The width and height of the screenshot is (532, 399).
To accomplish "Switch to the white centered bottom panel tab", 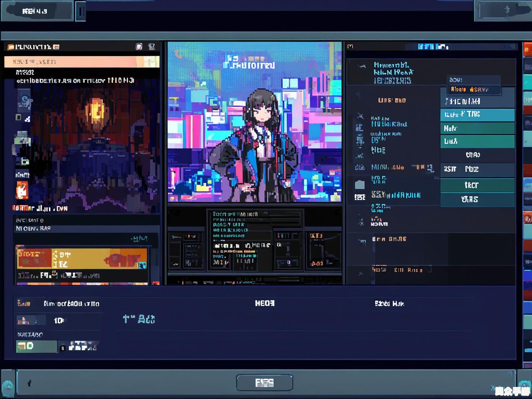I will 265,303.
